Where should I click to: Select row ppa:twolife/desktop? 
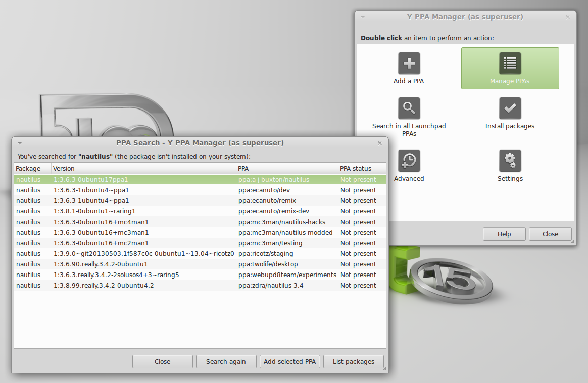point(200,264)
